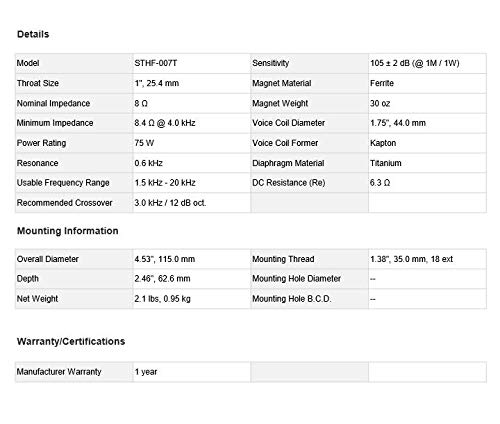Image resolution: width=500 pixels, height=424 pixels.
Task: Click the Mounting Thread value cell
Action: 427,259
